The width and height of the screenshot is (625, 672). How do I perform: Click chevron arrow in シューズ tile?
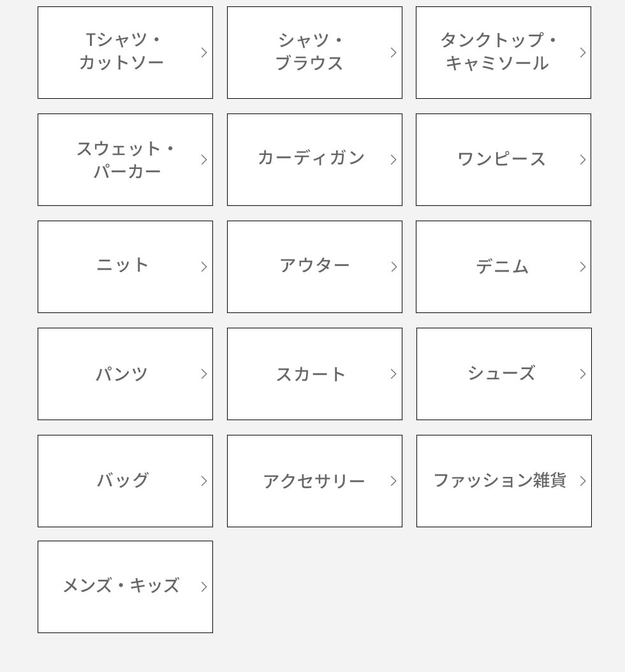pyautogui.click(x=582, y=374)
